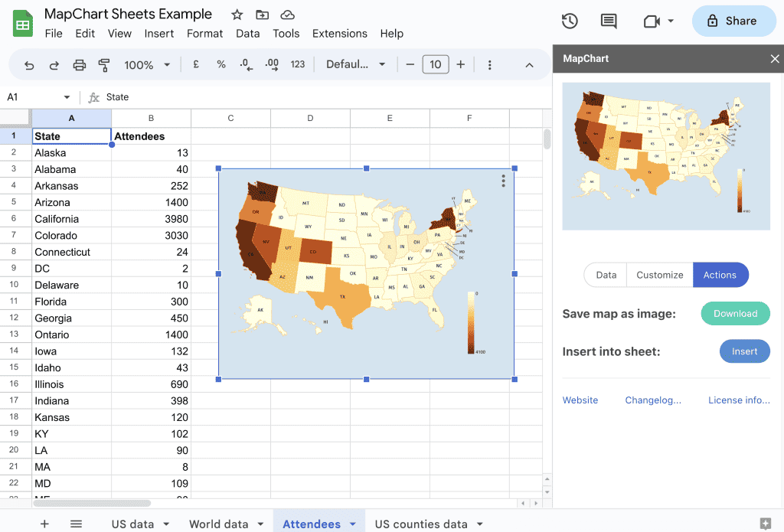Open the License info link
The height and width of the screenshot is (532, 784).
pyautogui.click(x=739, y=400)
